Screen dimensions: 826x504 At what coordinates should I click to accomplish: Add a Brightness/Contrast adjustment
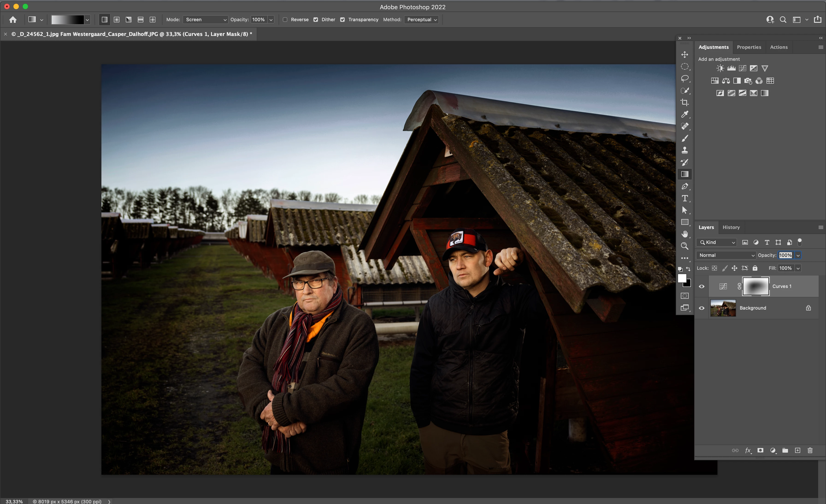tap(720, 68)
